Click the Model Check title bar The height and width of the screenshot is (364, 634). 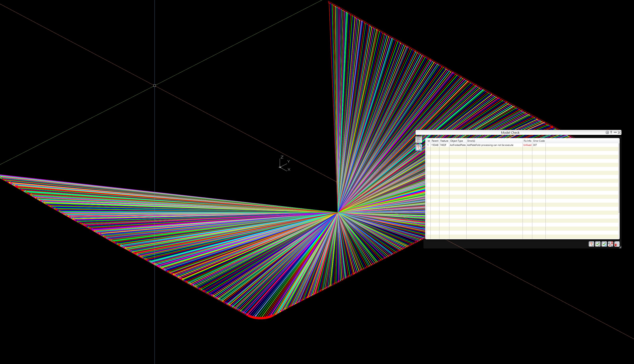point(510,132)
